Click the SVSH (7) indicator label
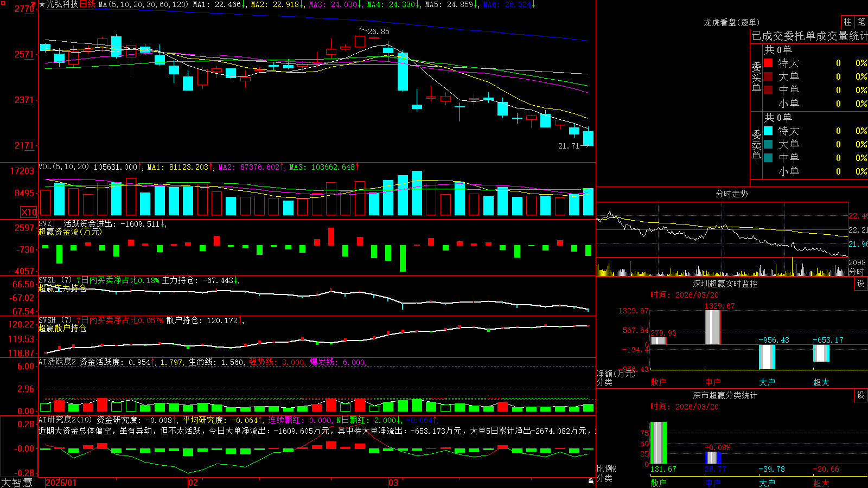The height and width of the screenshot is (488, 868). (55, 320)
